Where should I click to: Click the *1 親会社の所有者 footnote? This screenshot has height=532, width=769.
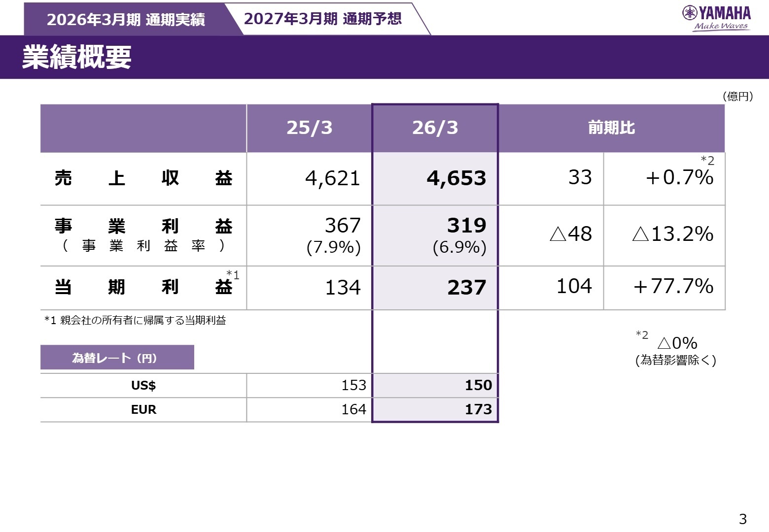tap(135, 320)
